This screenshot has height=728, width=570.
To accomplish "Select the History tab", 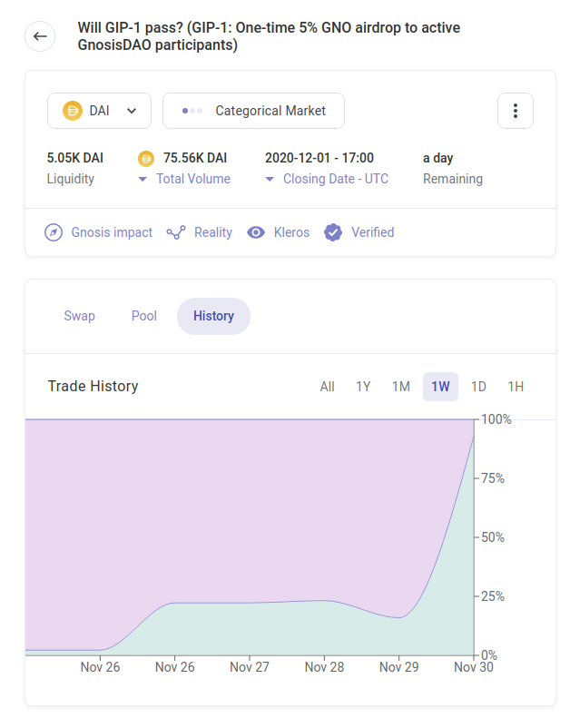I will (x=213, y=316).
